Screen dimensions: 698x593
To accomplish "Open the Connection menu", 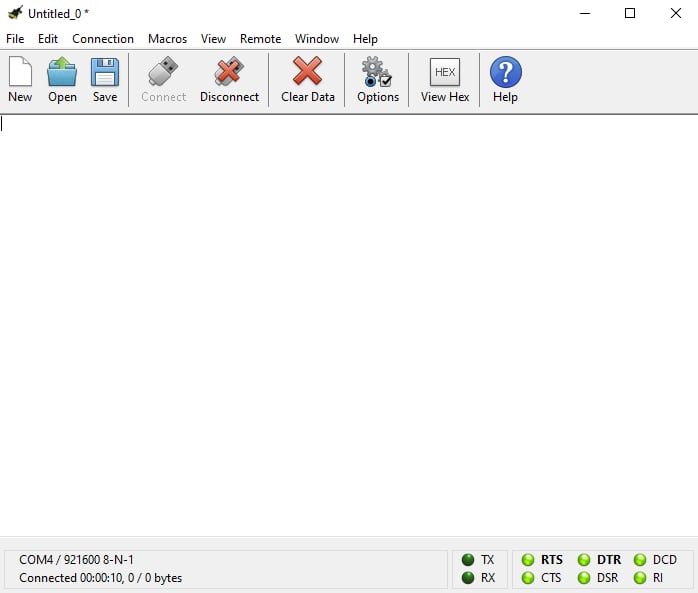I will [103, 39].
